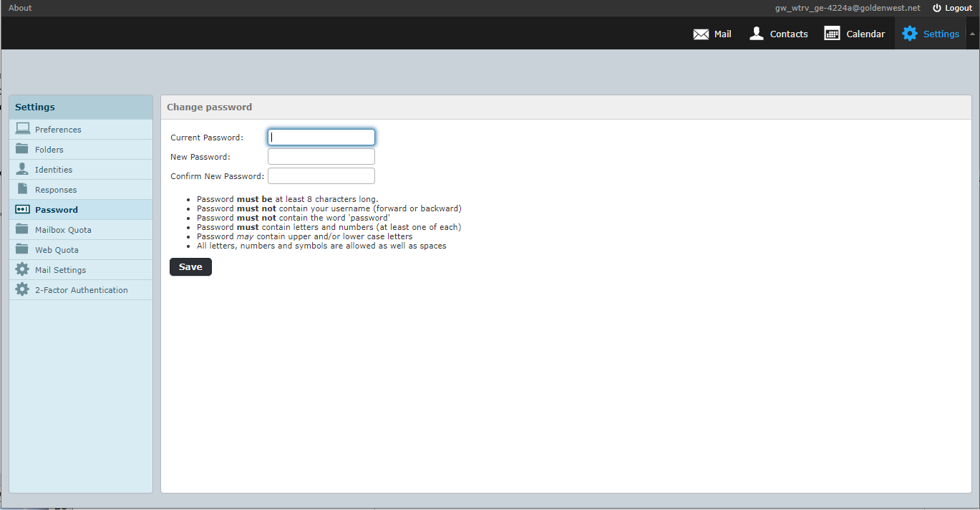Click the New Password field
The image size is (980, 510).
point(321,156)
